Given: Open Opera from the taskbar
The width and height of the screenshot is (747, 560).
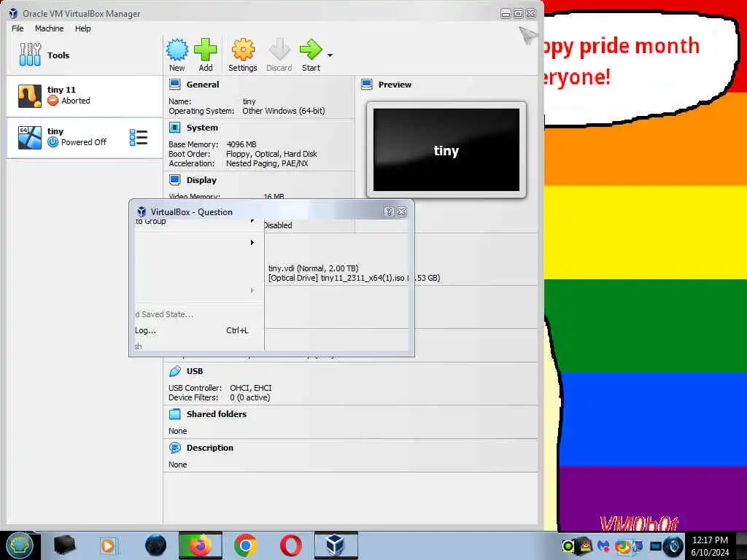Looking at the screenshot, I should (x=290, y=545).
